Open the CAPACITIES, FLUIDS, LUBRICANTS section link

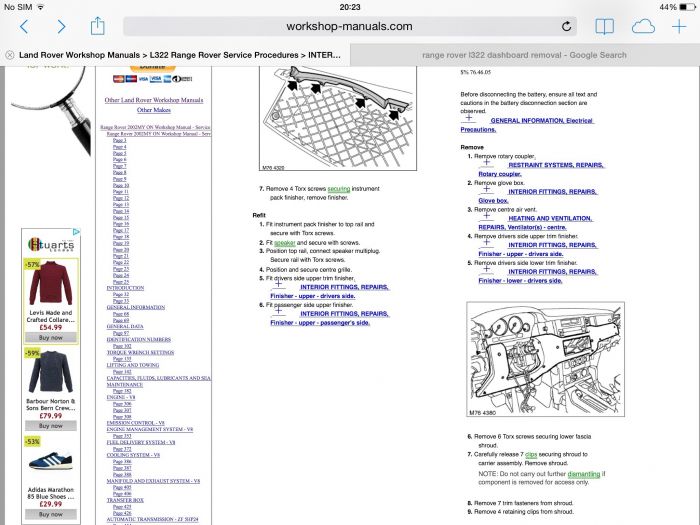[159, 378]
